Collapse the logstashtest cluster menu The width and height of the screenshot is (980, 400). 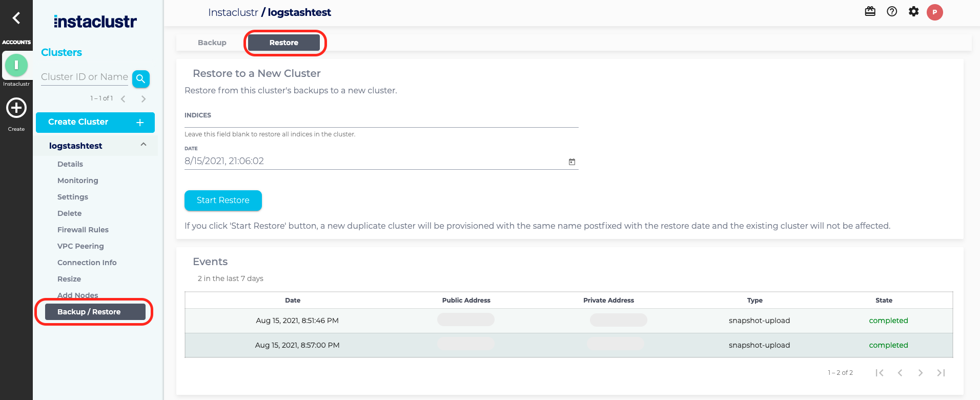pyautogui.click(x=144, y=145)
